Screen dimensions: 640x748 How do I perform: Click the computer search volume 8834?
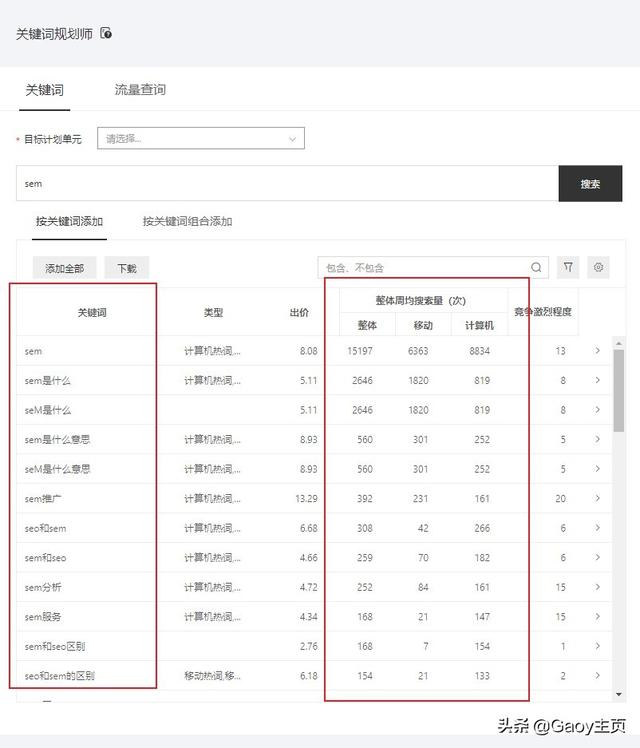479,351
